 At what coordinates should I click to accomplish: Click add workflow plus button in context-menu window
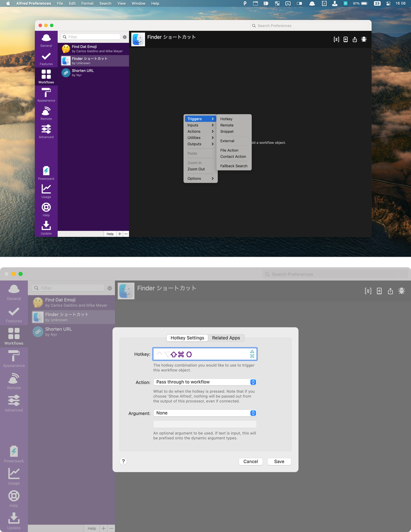point(120,234)
